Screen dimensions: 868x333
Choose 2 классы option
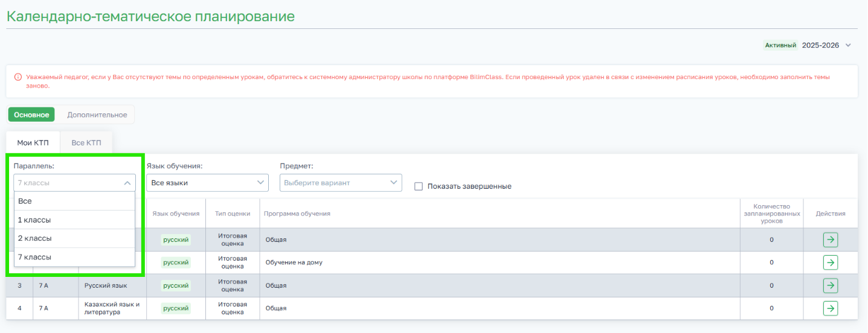75,238
